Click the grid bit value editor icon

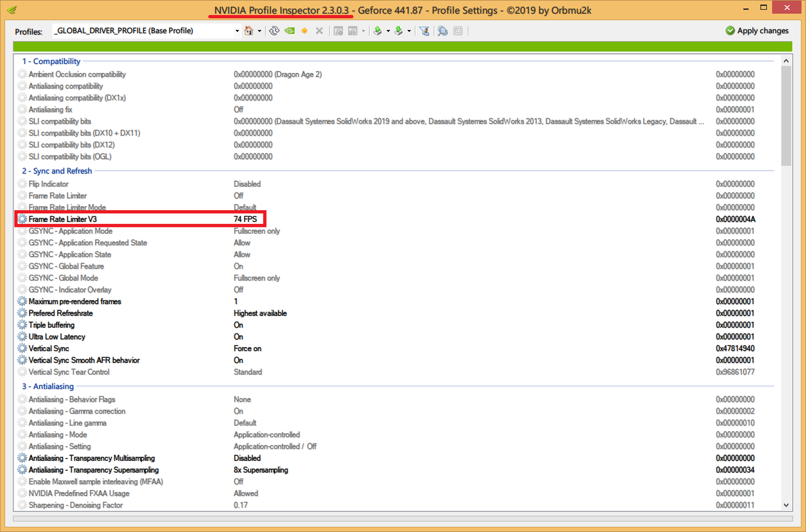point(458,31)
